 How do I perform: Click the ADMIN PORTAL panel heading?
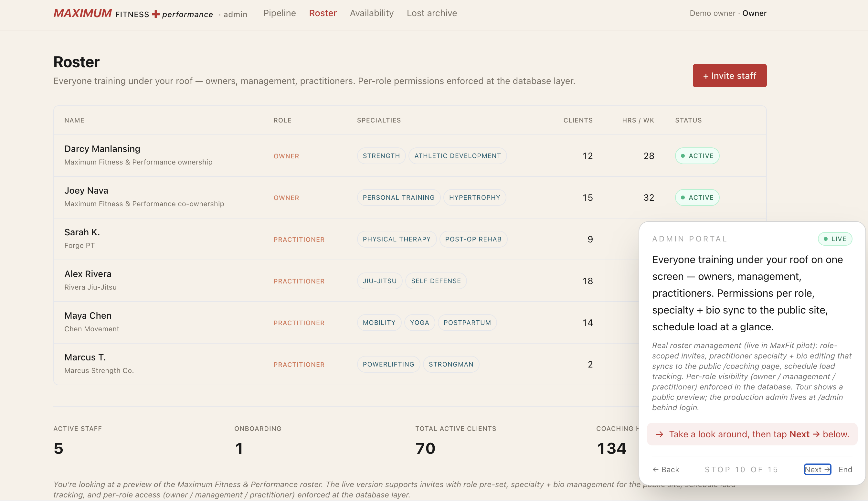(x=689, y=239)
